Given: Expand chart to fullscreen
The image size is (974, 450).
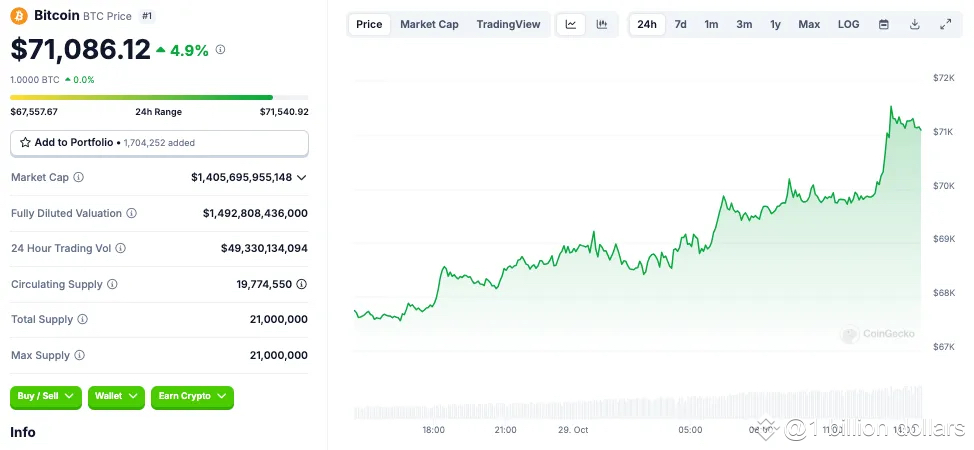Looking at the screenshot, I should tap(945, 24).
